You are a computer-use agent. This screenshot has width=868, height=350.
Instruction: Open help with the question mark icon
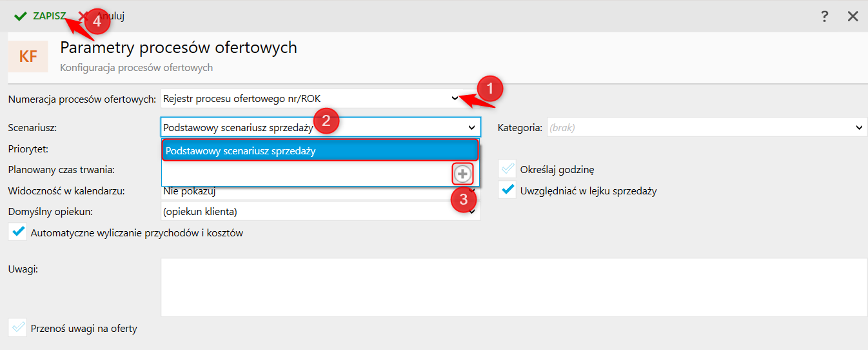click(x=824, y=17)
